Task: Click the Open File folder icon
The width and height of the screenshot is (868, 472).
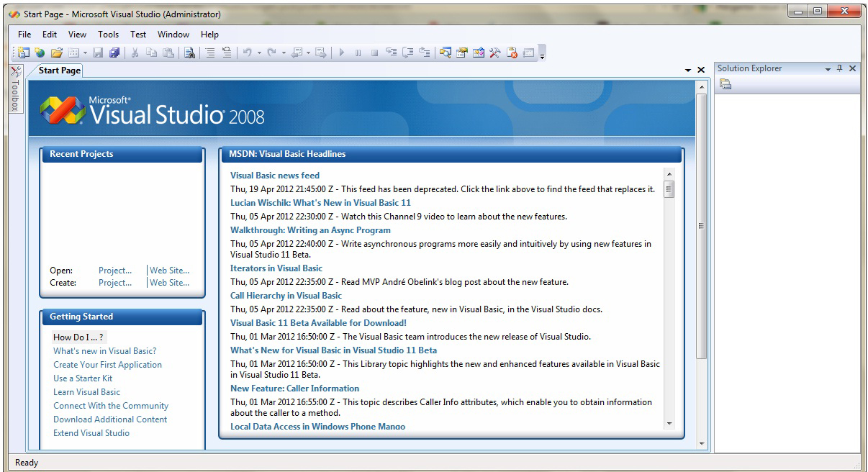Action: pyautogui.click(x=56, y=53)
